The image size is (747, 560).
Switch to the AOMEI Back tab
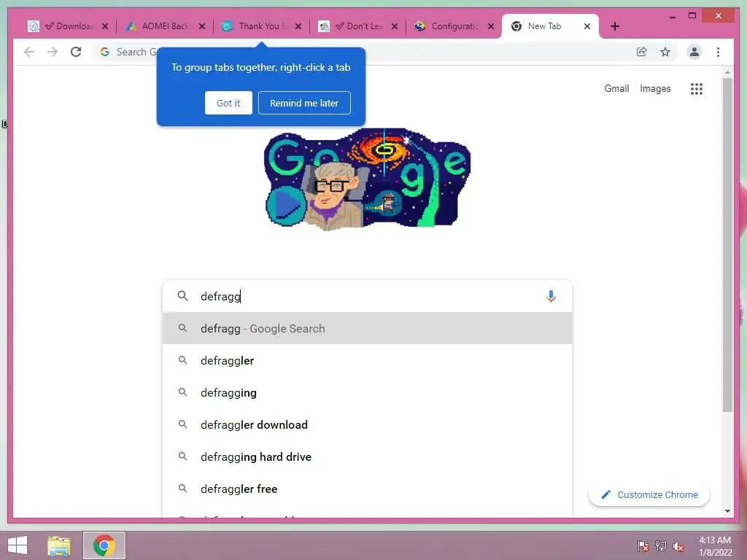tap(164, 26)
